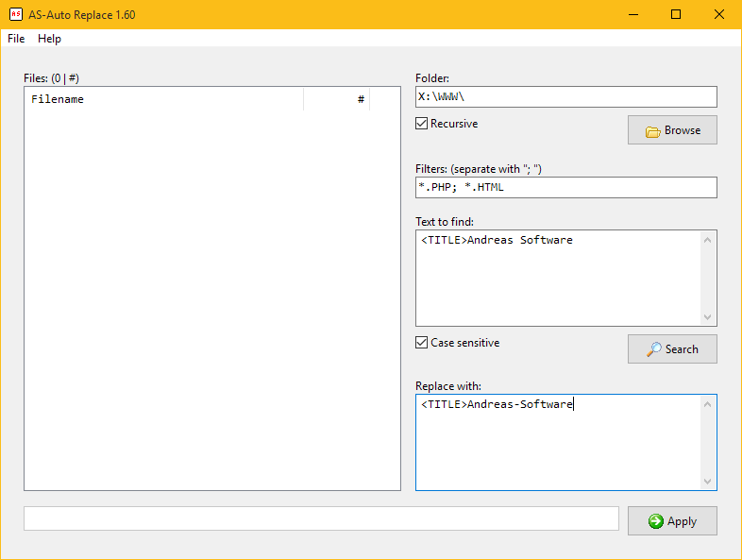
Task: Click the AS-Auto Replace app icon
Action: [x=16, y=14]
